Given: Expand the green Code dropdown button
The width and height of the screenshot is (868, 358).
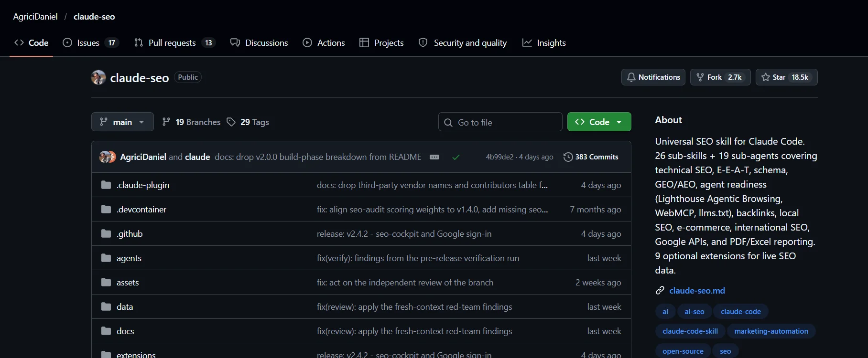Looking at the screenshot, I should click(x=599, y=122).
